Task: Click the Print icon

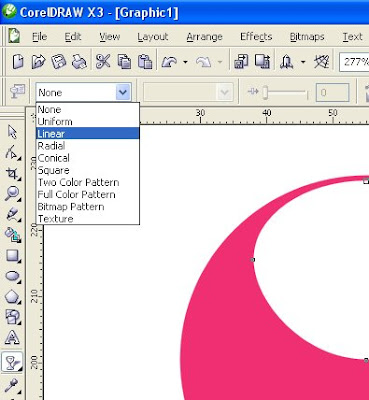Action: coord(79,62)
